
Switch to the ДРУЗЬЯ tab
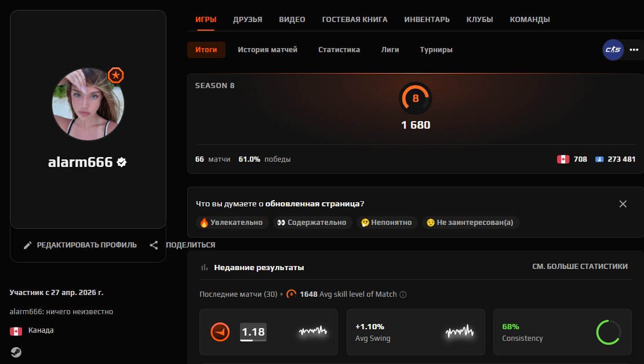tap(248, 19)
